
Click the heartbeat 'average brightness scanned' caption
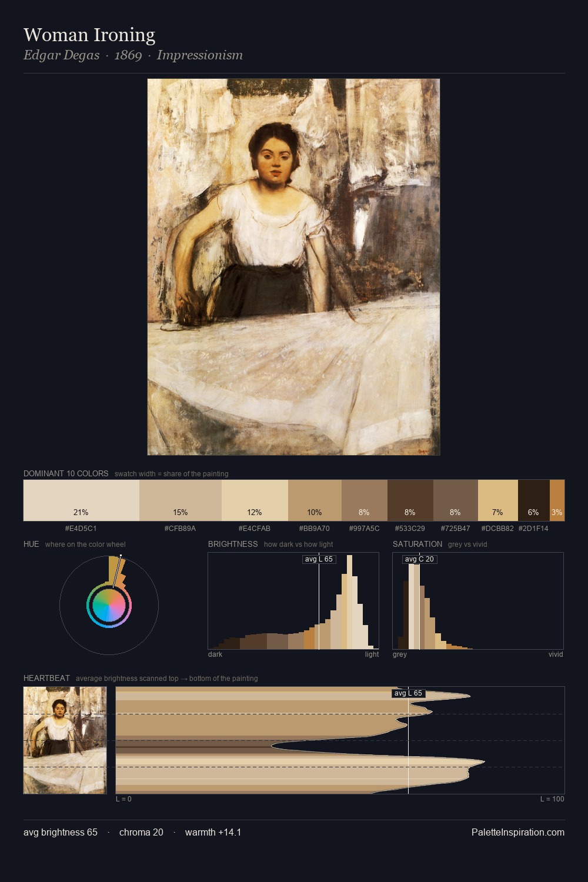167,679
